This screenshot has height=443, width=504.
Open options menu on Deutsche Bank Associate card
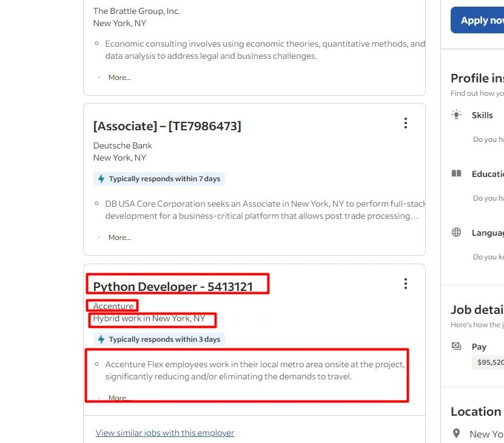point(405,124)
